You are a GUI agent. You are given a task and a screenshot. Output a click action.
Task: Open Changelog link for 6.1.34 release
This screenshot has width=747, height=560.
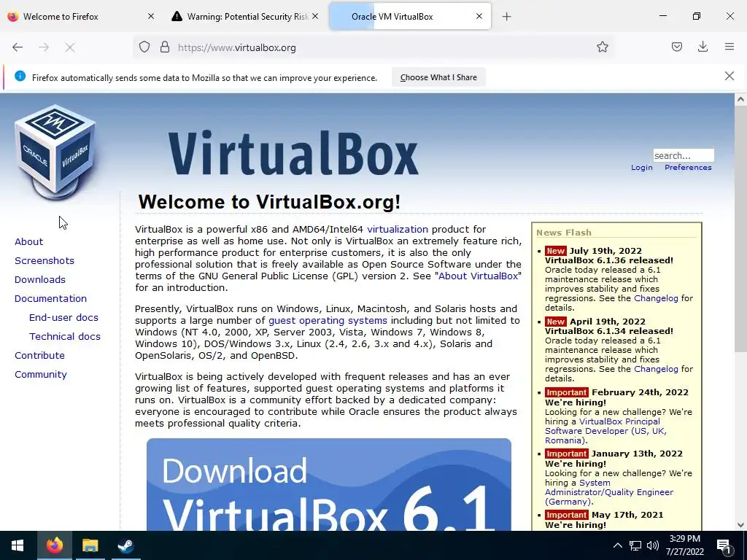656,368
